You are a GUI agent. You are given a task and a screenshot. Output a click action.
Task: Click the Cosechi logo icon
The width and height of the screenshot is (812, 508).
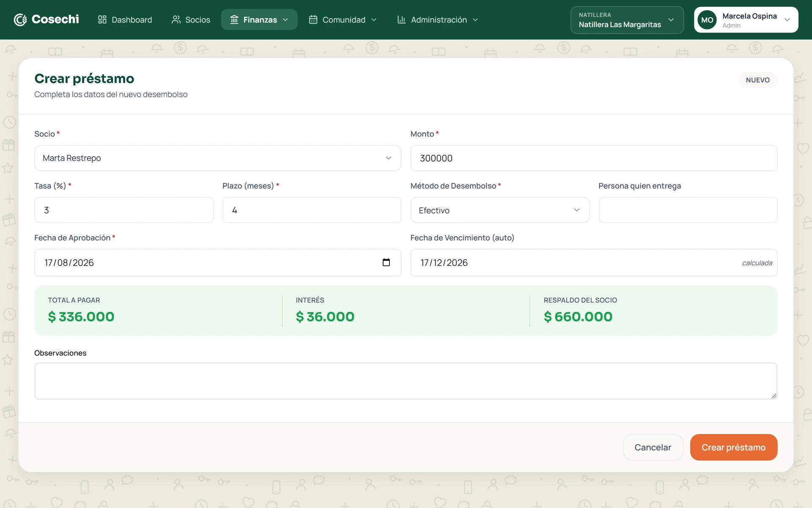coord(20,19)
